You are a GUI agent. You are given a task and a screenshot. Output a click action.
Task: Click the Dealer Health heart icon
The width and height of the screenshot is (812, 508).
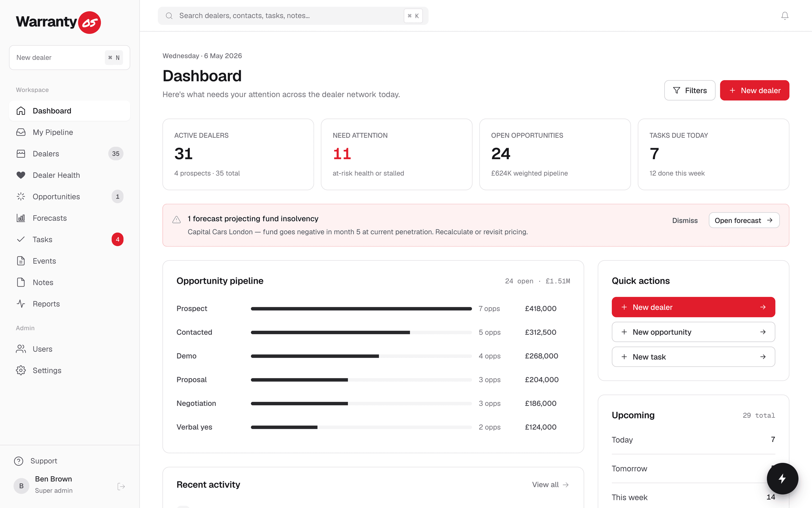point(21,175)
